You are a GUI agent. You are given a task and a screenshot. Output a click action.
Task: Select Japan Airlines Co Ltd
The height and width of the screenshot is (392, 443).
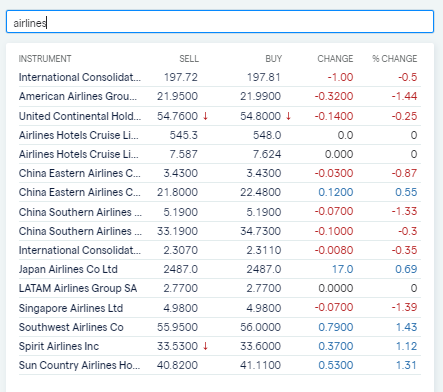click(x=220, y=269)
